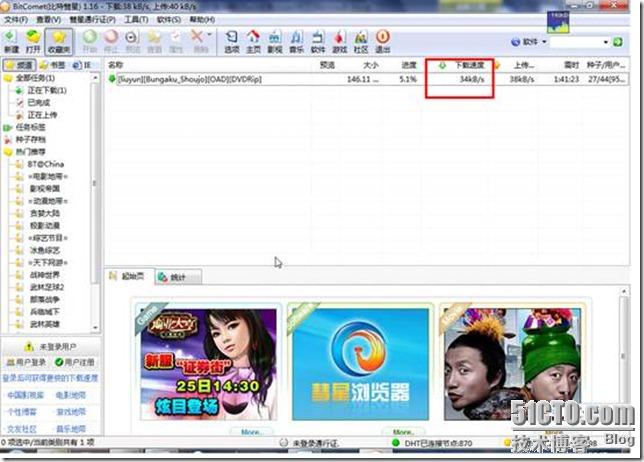Toggle the 收藏夹 (Favorites) toolbar button
Screen dimensions: 644x462
(x=59, y=41)
